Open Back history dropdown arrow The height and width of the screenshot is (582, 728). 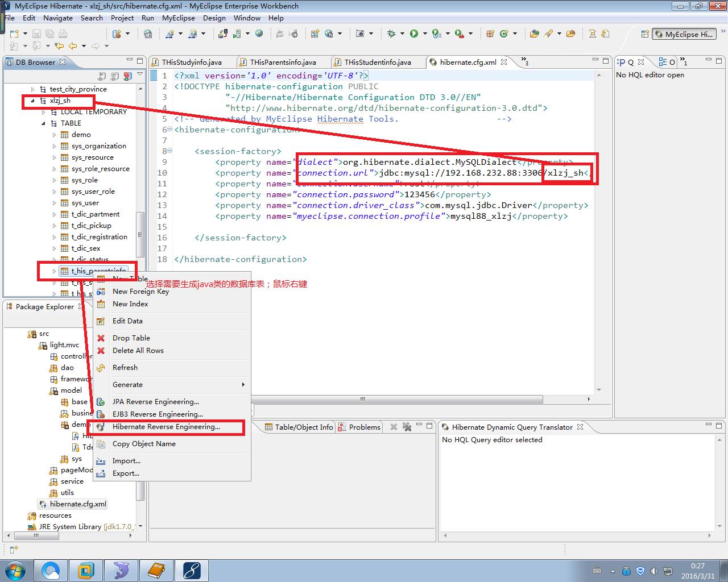84,45
